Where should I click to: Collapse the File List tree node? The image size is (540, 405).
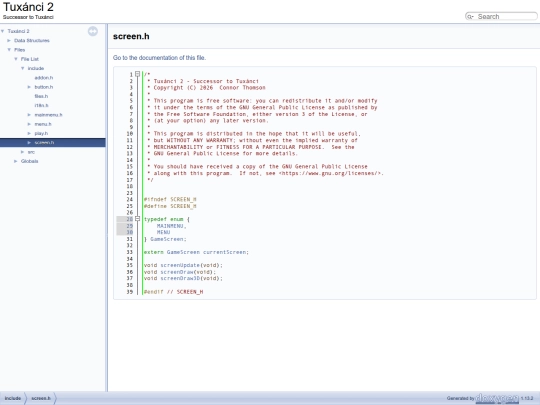pos(16,59)
